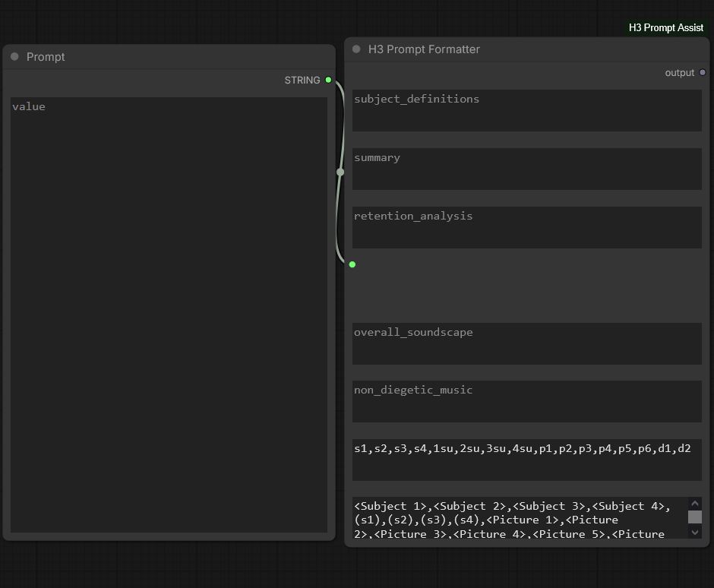Click the retention_analysis text field
The width and height of the screenshot is (714, 588).
point(527,227)
